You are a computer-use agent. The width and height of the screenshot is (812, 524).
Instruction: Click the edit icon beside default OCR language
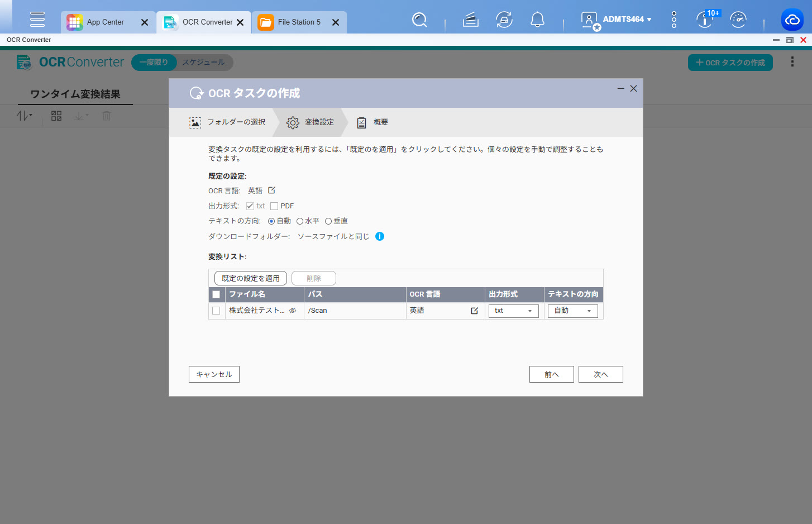click(x=271, y=190)
